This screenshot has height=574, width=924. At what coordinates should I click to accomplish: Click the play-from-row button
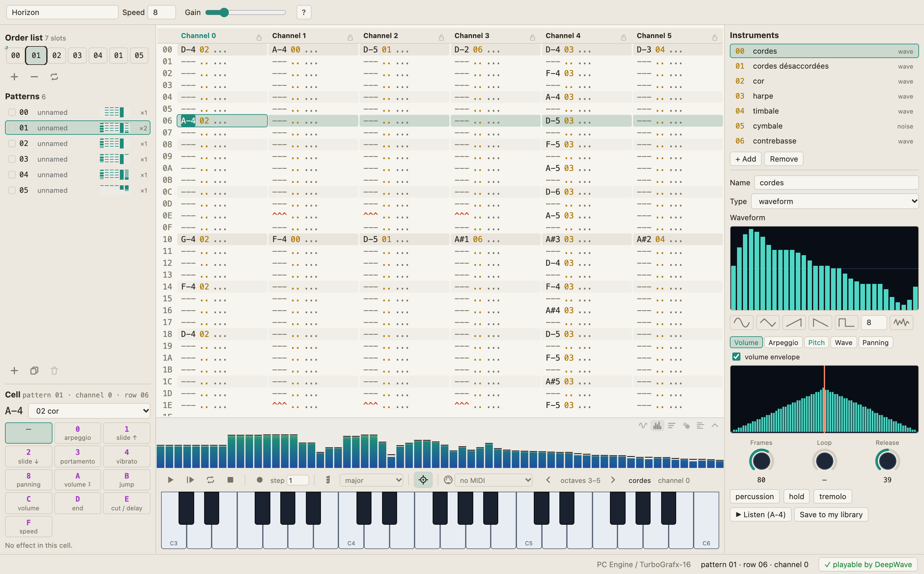tap(190, 480)
